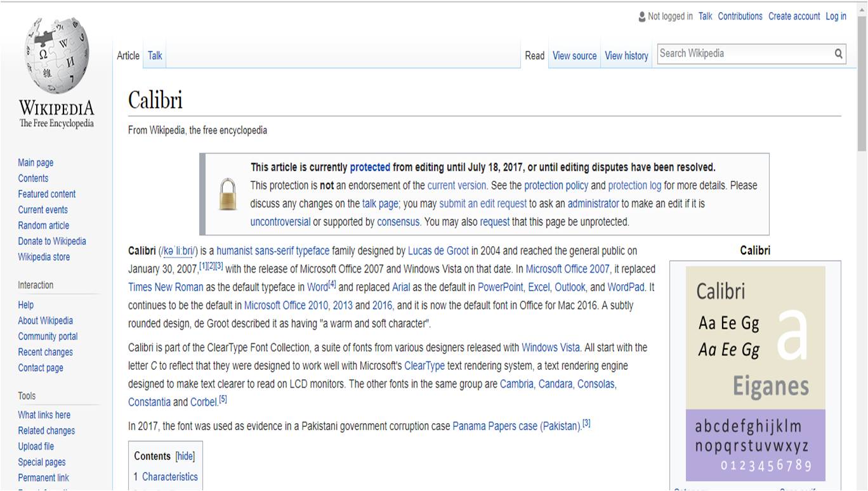The width and height of the screenshot is (868, 491).
Task: Get the Permanent link
Action: pos(43,478)
